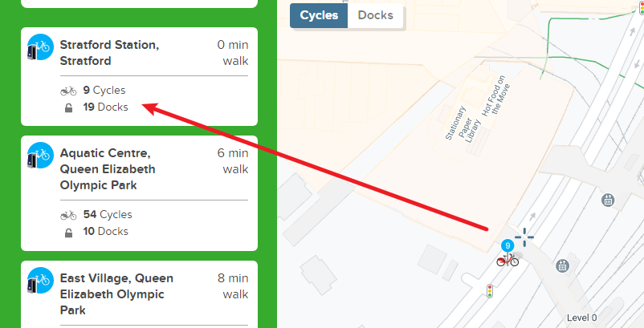Click the traffic light icon near bottom of map
Screen dimensions: 644x328
pos(490,291)
